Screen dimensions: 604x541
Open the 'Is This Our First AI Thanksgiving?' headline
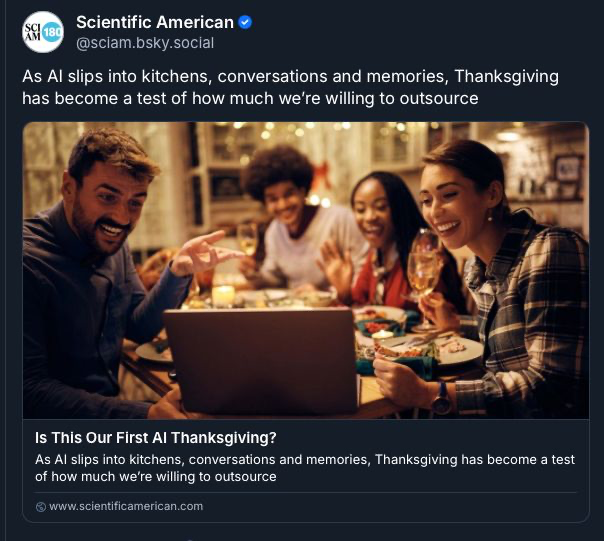(156, 437)
